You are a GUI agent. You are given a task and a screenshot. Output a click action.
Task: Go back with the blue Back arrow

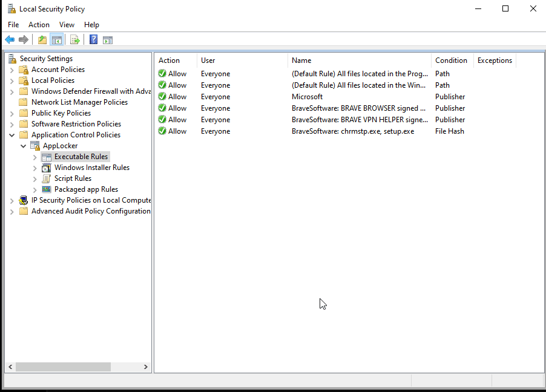pos(10,40)
